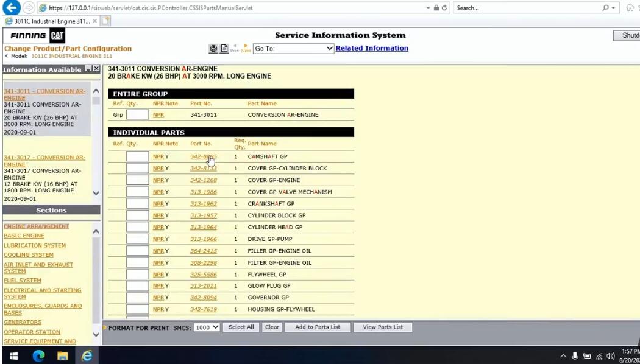Open the address bar URL history dropdown arrow

[x=428, y=8]
